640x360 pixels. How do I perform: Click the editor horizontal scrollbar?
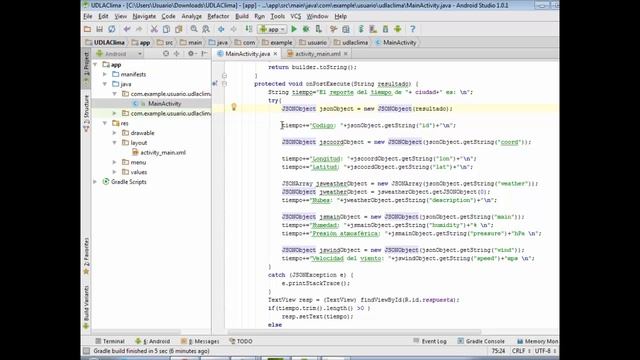[354, 331]
